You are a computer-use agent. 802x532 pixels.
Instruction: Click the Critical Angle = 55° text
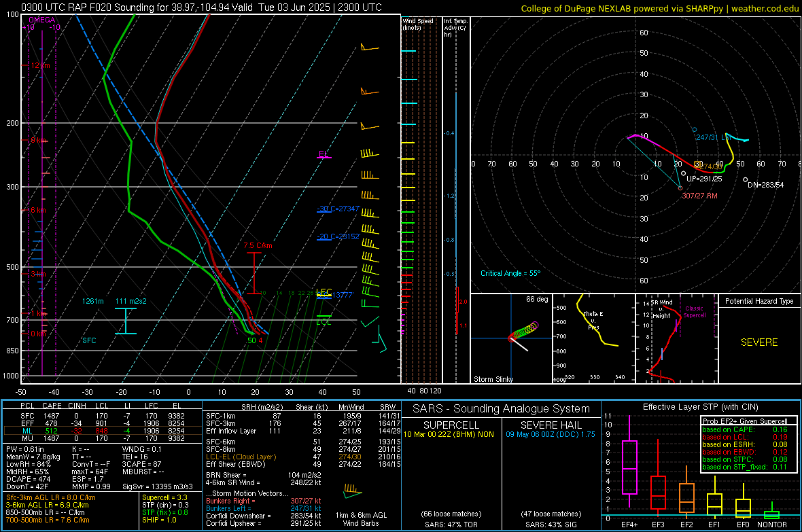[x=510, y=273]
